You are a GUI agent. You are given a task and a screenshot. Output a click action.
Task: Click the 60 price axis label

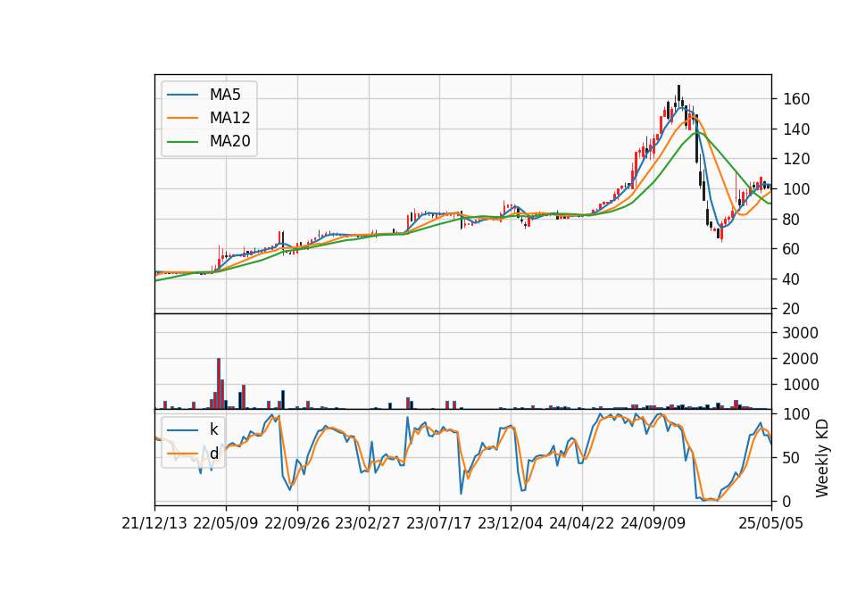[x=792, y=249]
